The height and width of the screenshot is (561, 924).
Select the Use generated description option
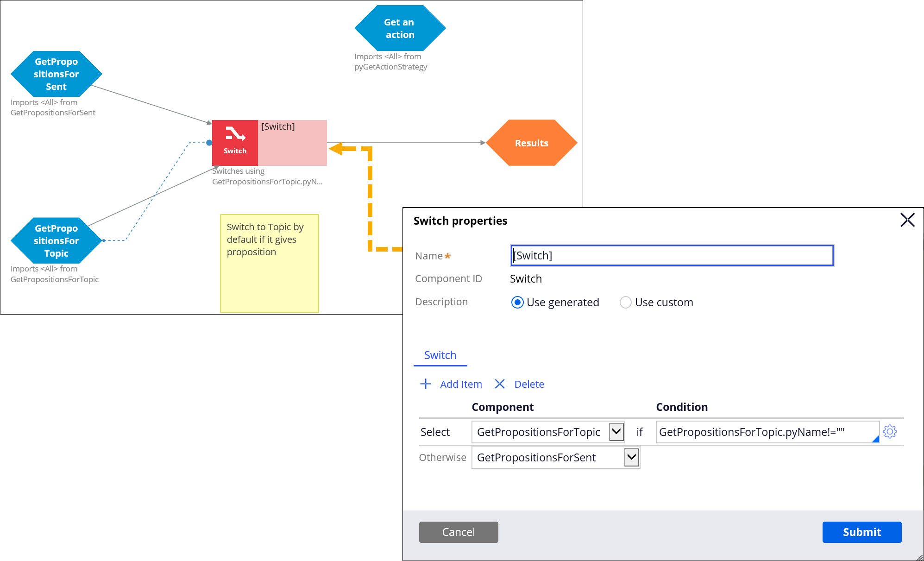coord(517,303)
